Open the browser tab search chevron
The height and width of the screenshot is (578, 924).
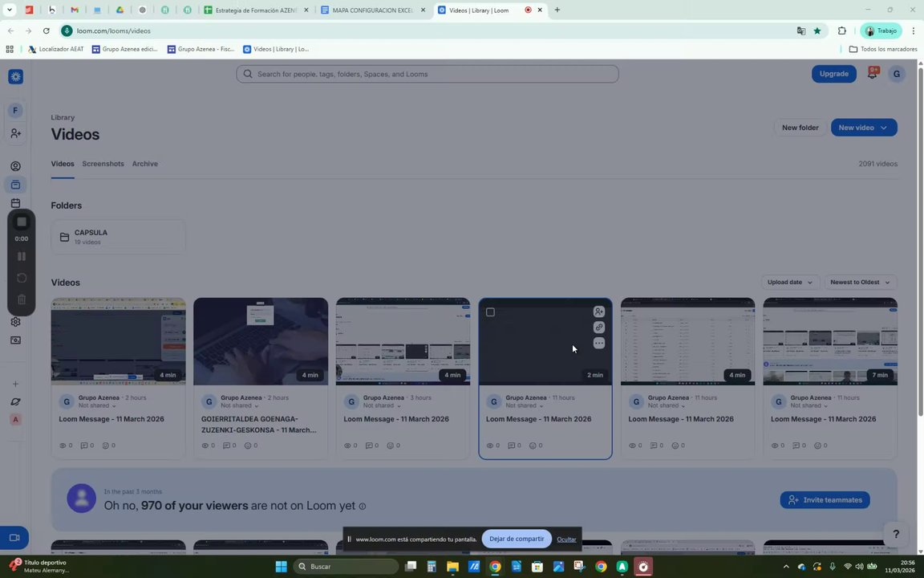(10, 10)
